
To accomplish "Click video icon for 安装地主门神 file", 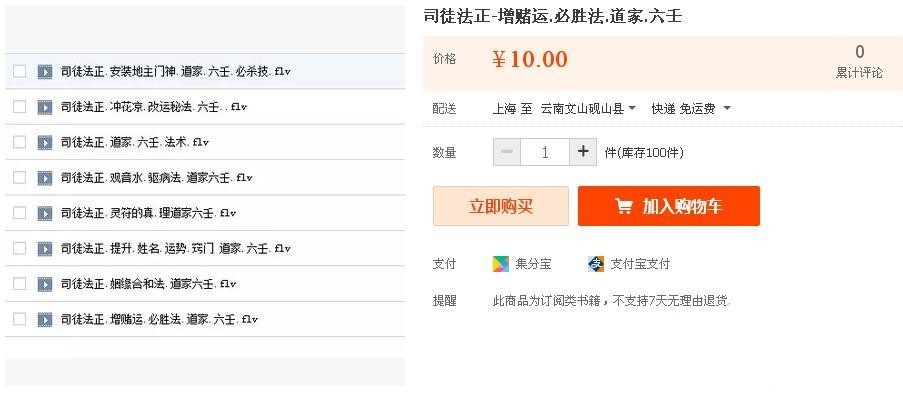I will (45, 72).
